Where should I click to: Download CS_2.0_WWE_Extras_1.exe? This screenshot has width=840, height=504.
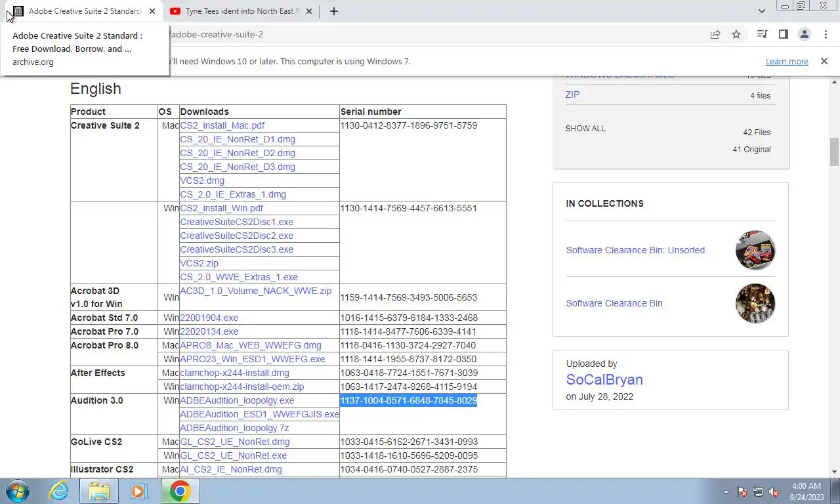pos(239,277)
